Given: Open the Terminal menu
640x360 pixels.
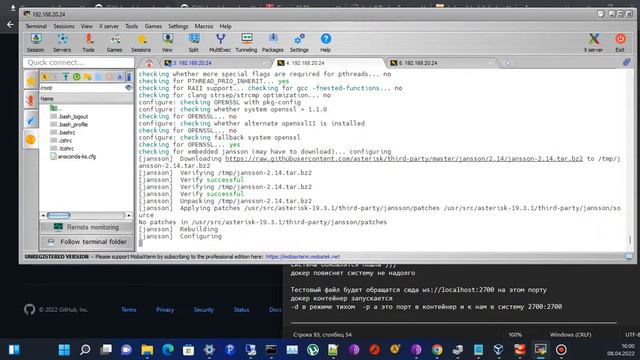Looking at the screenshot, I should point(36,26).
